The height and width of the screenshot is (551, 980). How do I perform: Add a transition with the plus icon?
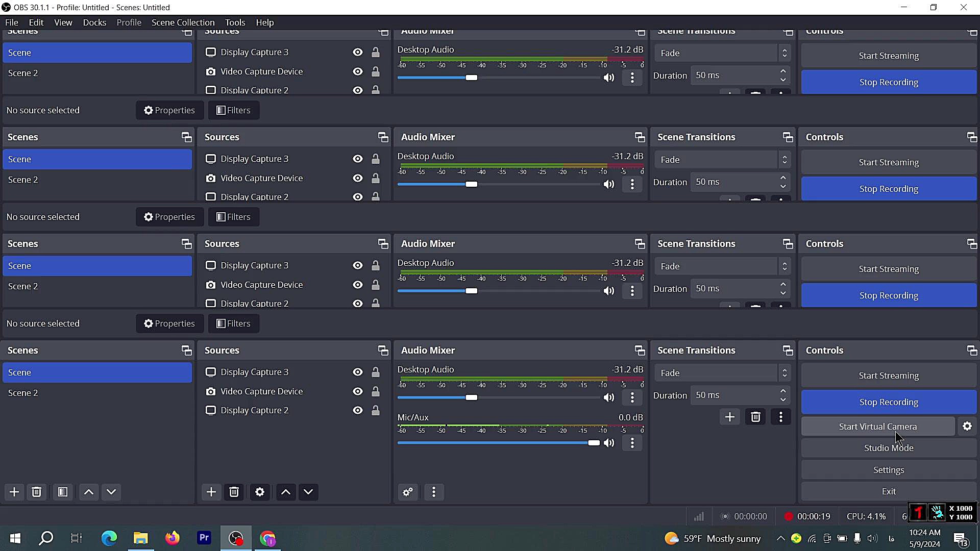(x=730, y=417)
